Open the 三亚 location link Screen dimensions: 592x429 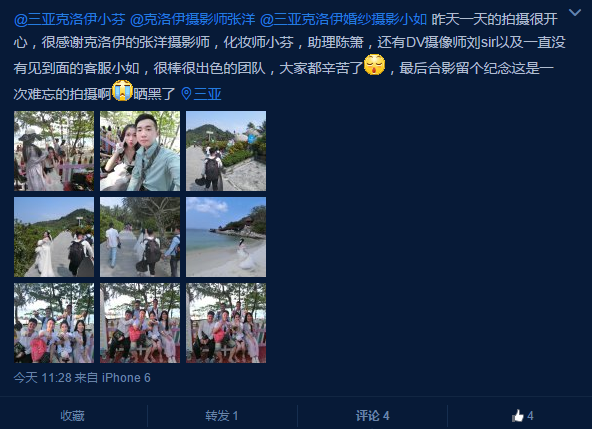[207, 94]
